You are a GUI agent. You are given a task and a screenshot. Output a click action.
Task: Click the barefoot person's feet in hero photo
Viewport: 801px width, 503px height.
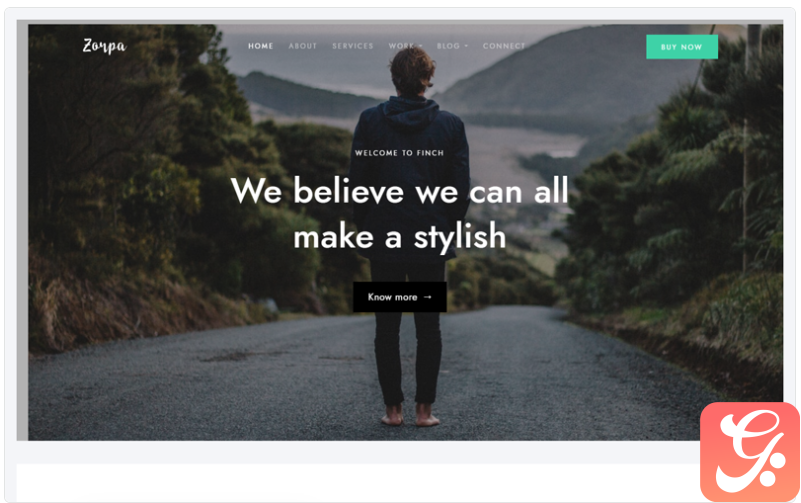[x=411, y=415]
